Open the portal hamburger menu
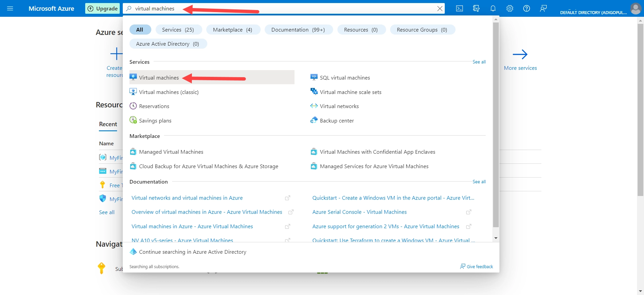Image resolution: width=644 pixels, height=295 pixels. click(x=10, y=8)
